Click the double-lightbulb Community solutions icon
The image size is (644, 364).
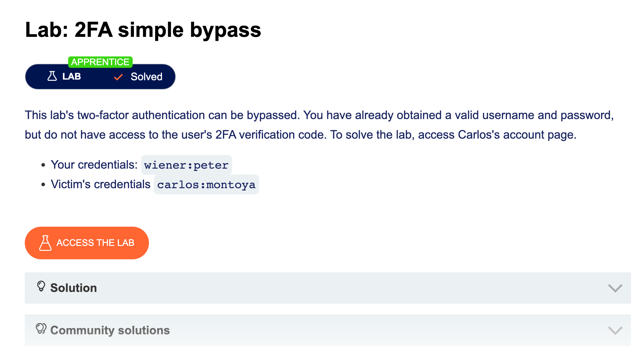coord(41,328)
